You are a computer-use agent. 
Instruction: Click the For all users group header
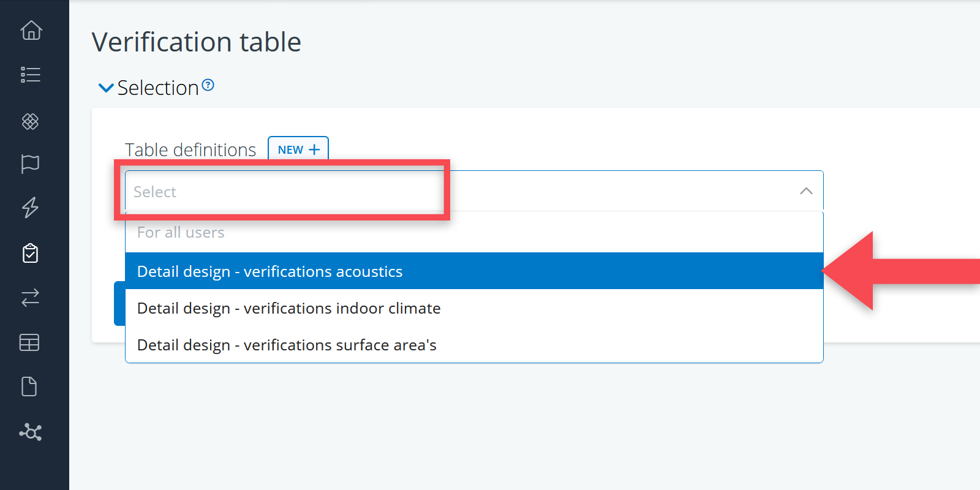(181, 233)
